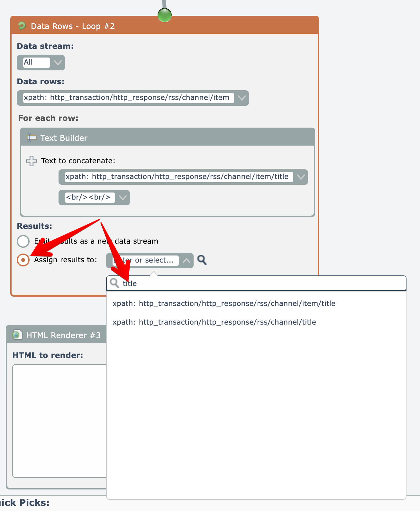Expand the <br/><br/> text dropdown
Image resolution: width=420 pixels, height=511 pixels.
coord(123,198)
